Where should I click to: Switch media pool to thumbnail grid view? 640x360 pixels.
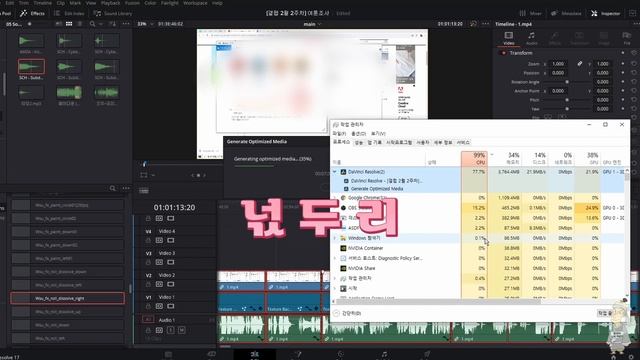pyautogui.click(x=69, y=24)
